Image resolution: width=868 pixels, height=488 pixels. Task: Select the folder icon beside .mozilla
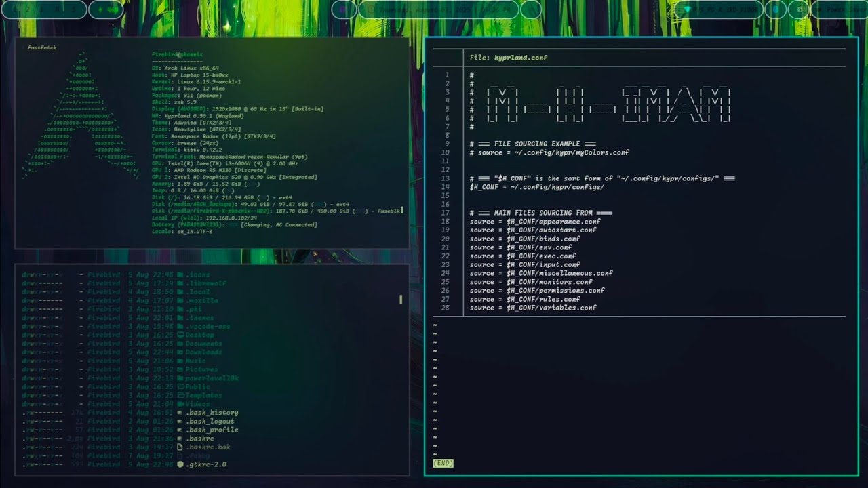coord(180,300)
